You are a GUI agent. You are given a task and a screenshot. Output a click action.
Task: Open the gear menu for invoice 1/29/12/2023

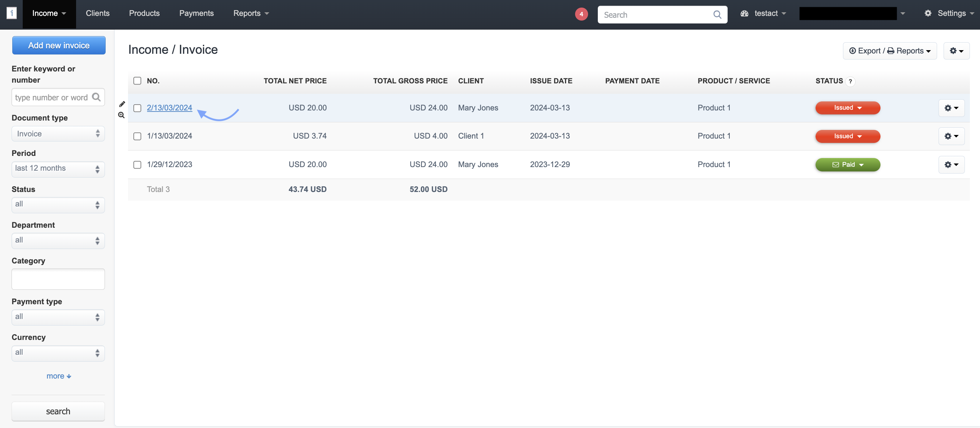tap(951, 165)
